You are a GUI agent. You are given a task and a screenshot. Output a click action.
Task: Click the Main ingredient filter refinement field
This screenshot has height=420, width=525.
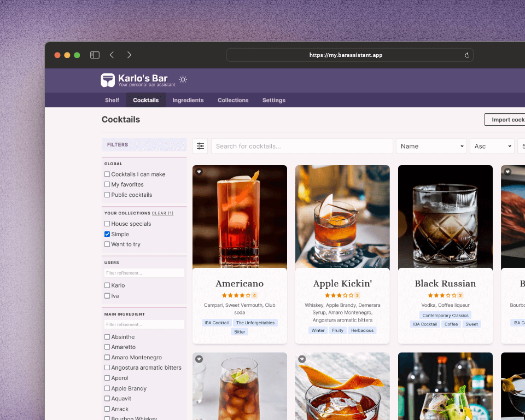144,324
